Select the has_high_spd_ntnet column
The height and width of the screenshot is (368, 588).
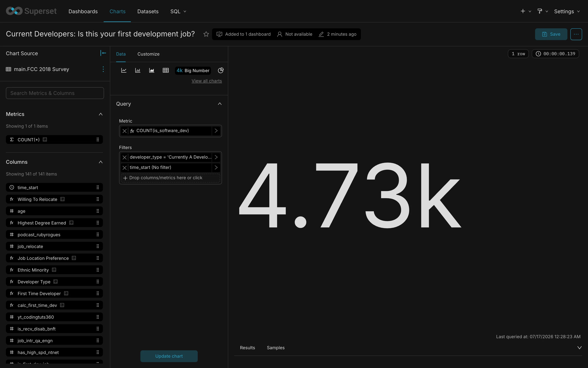pos(54,352)
